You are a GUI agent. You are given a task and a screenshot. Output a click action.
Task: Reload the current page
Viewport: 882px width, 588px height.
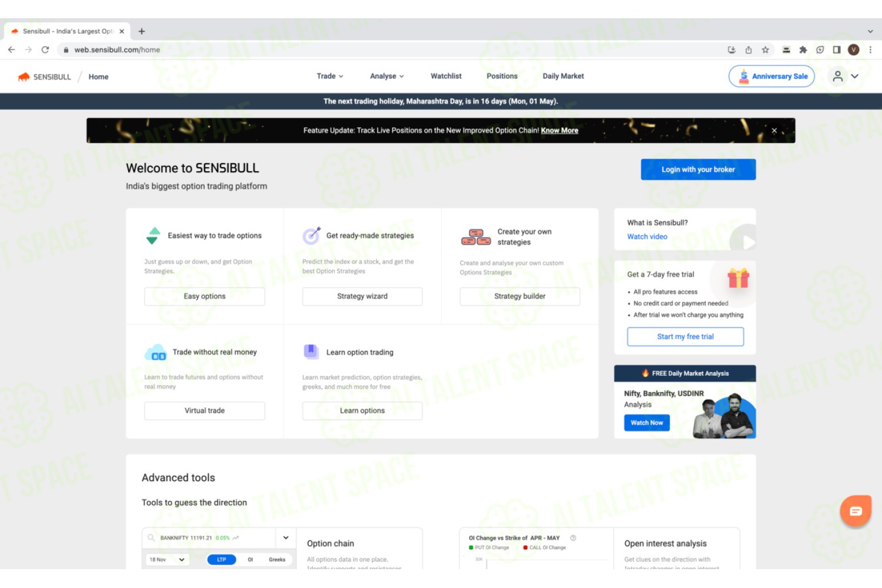coord(45,50)
